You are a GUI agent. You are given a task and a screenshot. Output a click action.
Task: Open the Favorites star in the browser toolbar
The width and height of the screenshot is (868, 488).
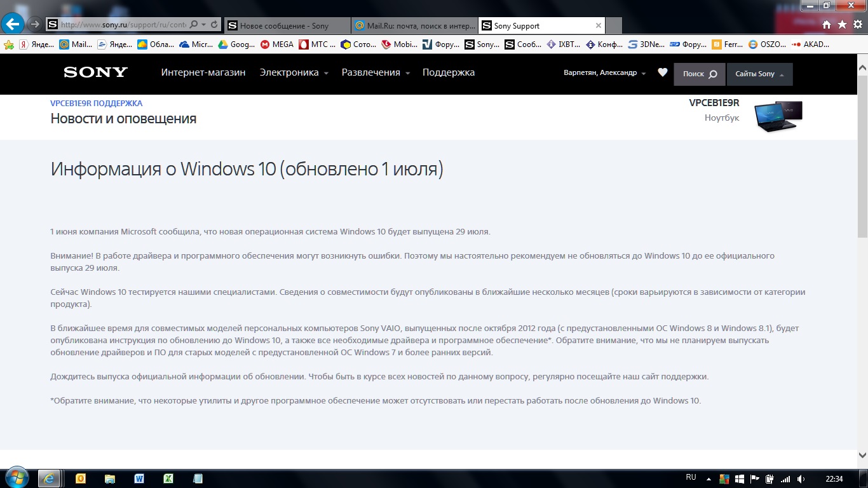tap(842, 25)
